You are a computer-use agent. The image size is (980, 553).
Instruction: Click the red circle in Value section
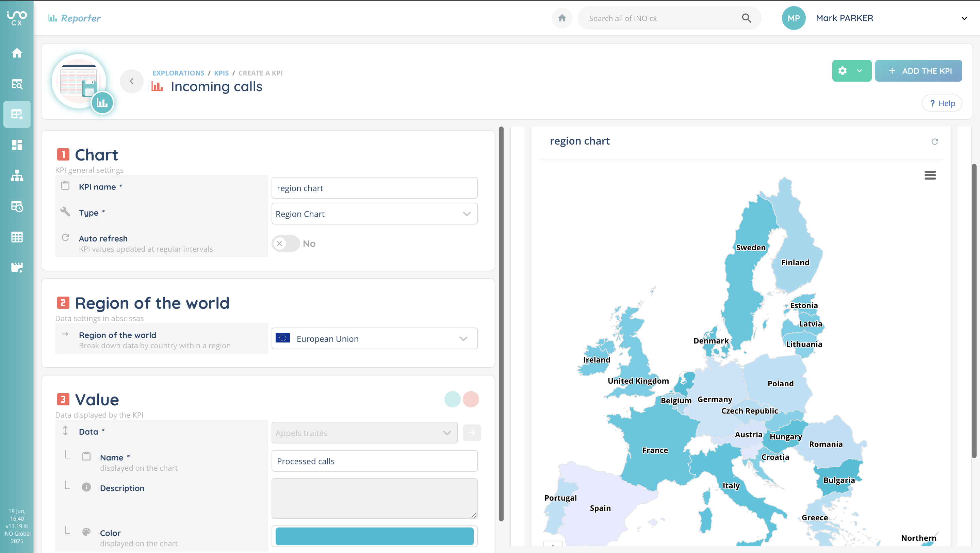(471, 399)
